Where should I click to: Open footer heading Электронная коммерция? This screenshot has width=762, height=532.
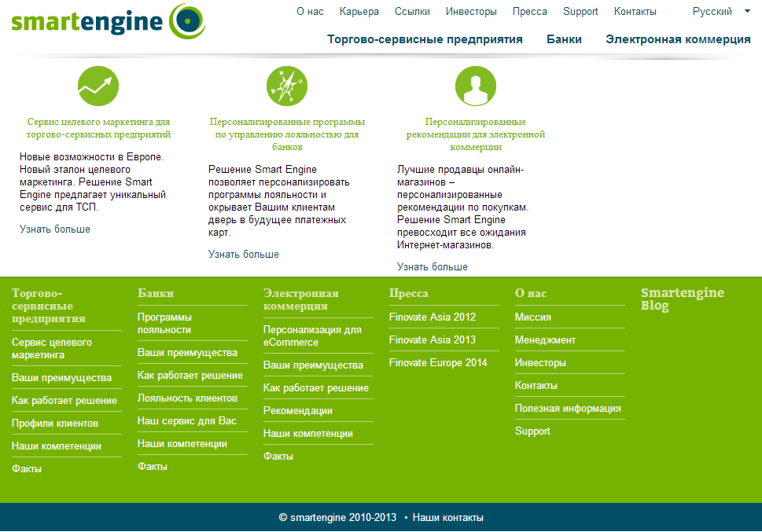[x=301, y=299]
